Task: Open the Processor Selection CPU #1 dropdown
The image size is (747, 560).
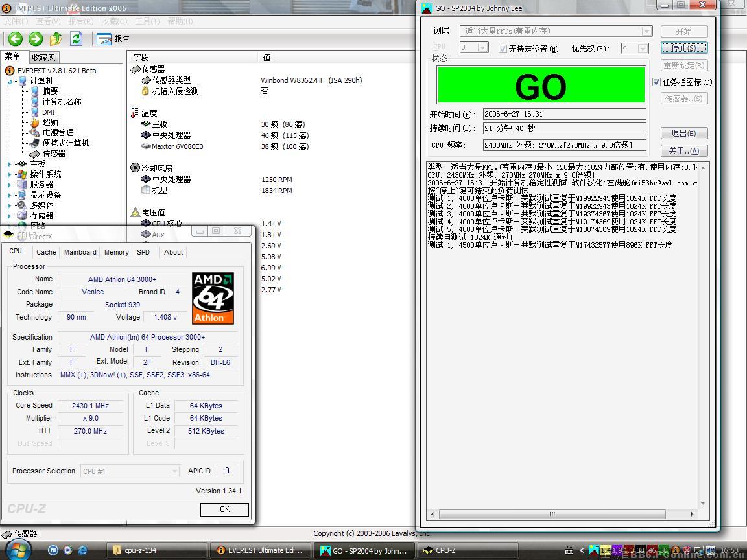Action: 130,471
